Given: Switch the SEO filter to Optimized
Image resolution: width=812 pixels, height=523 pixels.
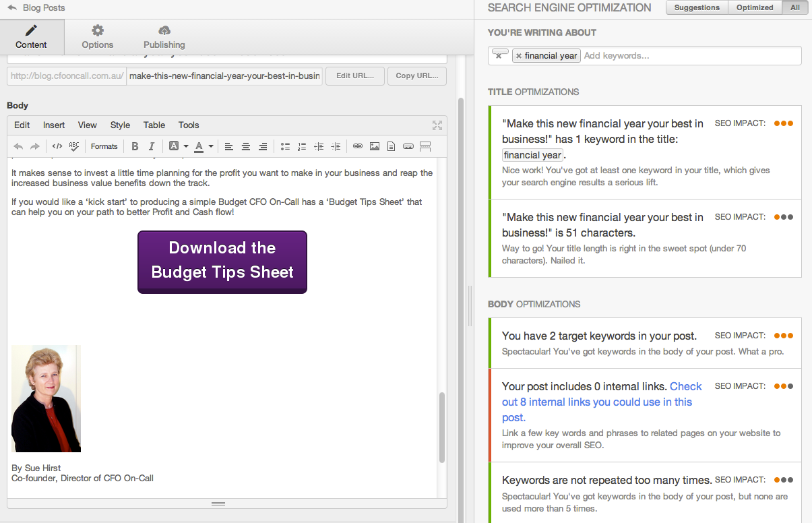Looking at the screenshot, I should click(x=755, y=7).
